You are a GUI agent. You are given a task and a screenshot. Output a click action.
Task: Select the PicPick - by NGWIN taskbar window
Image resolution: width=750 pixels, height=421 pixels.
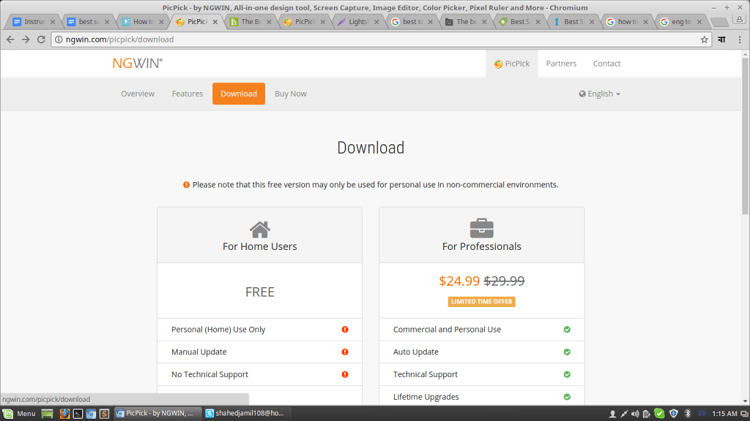click(x=156, y=413)
